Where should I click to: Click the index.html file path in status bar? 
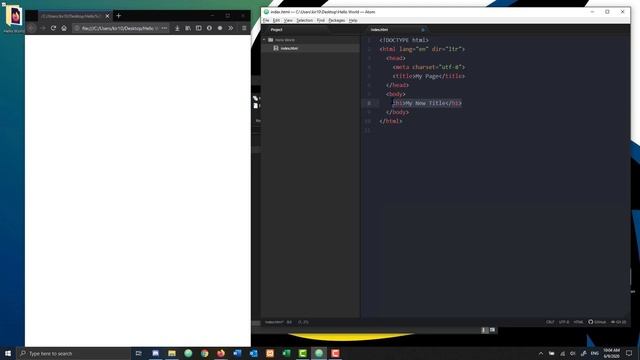[274, 322]
